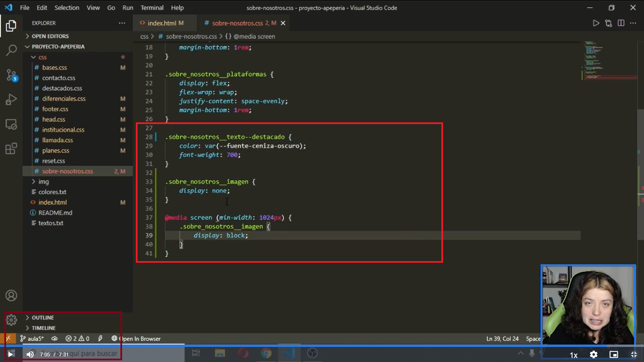Open diferenciales.css in explorer
This screenshot has width=644, height=362.
tap(77, 99)
